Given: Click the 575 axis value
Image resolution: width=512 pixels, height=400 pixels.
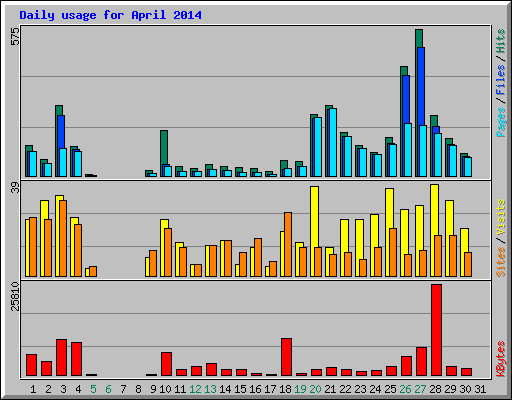Looking at the screenshot, I should pos(15,36).
